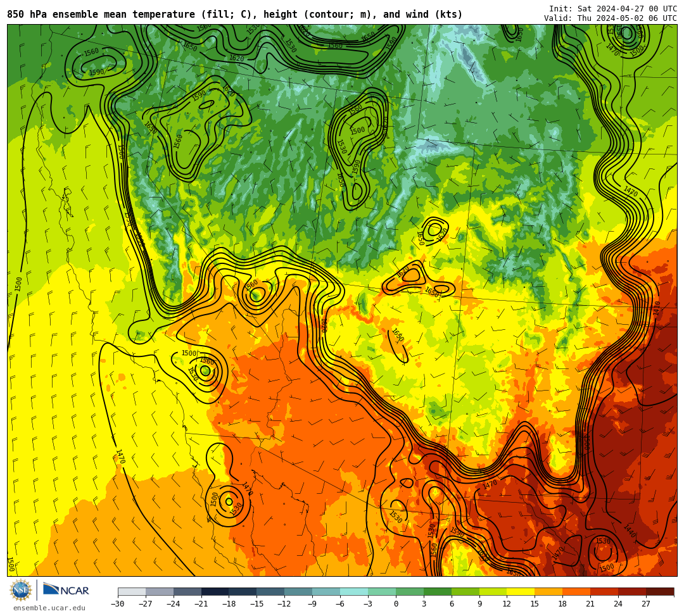
Task: Pick the navy swatch between −21 and −18
Action: pyautogui.click(x=215, y=591)
